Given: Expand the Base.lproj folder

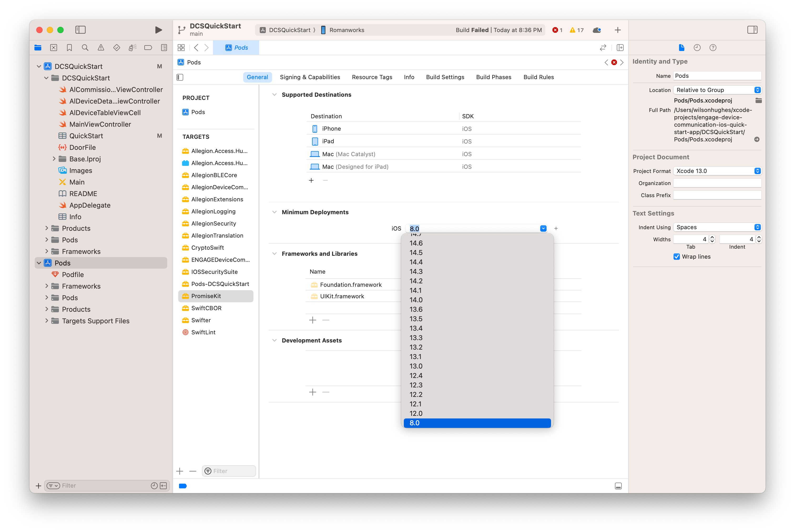Looking at the screenshot, I should (54, 159).
